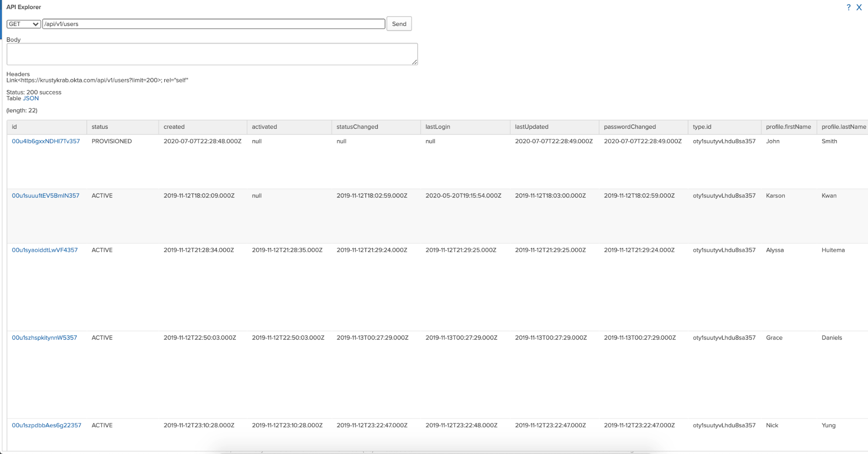This screenshot has width=868, height=454.
Task: Click the status column header
Action: point(99,127)
